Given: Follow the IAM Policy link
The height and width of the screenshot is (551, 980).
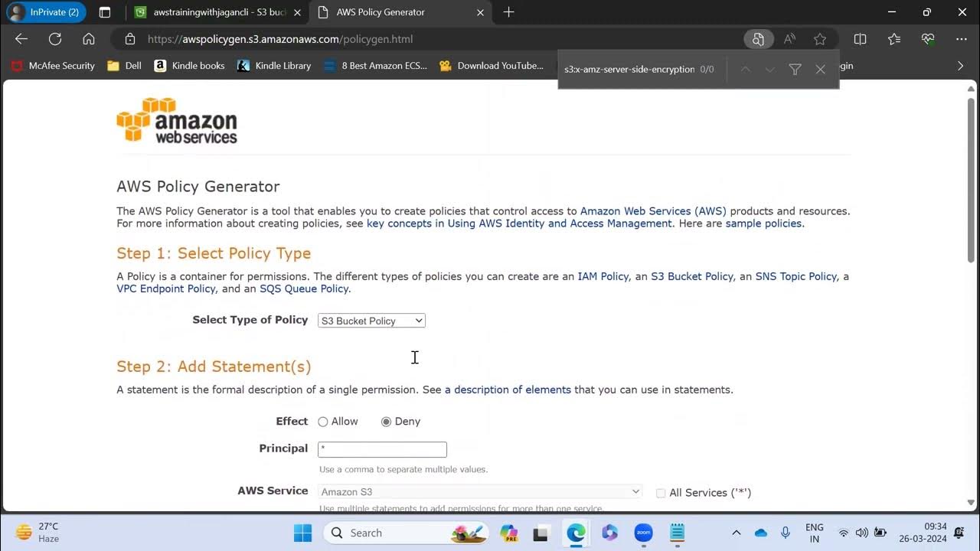Looking at the screenshot, I should [603, 276].
